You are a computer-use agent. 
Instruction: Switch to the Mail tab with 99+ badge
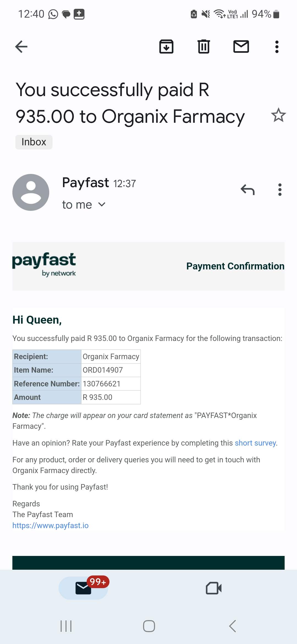83,588
